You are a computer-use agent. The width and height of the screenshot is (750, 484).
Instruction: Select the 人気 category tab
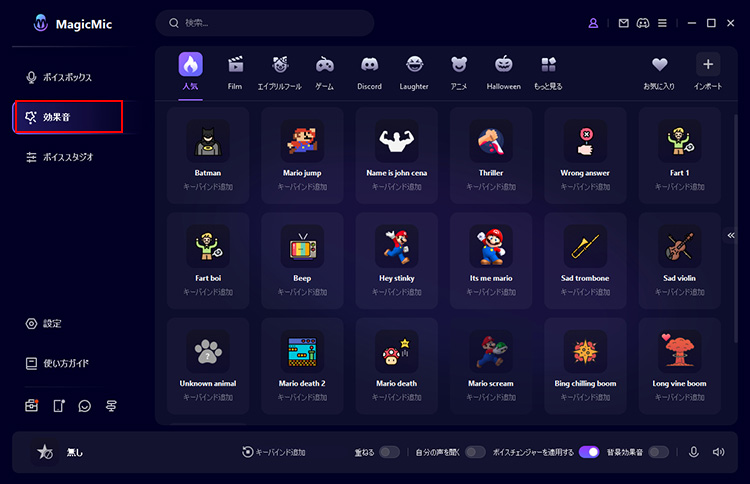click(190, 72)
